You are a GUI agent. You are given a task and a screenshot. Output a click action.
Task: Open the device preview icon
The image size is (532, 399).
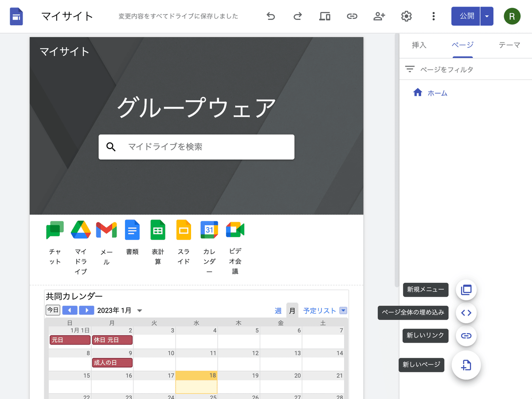tap(325, 16)
